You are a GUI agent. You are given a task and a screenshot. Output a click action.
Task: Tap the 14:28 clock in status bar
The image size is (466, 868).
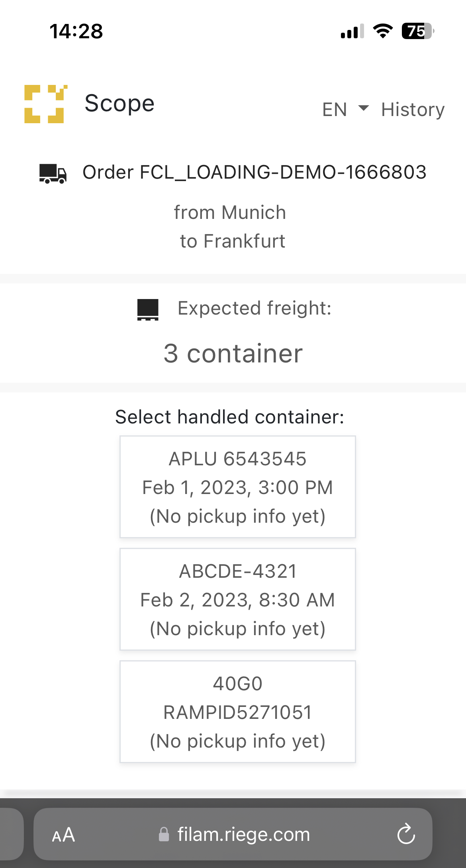coord(76,31)
